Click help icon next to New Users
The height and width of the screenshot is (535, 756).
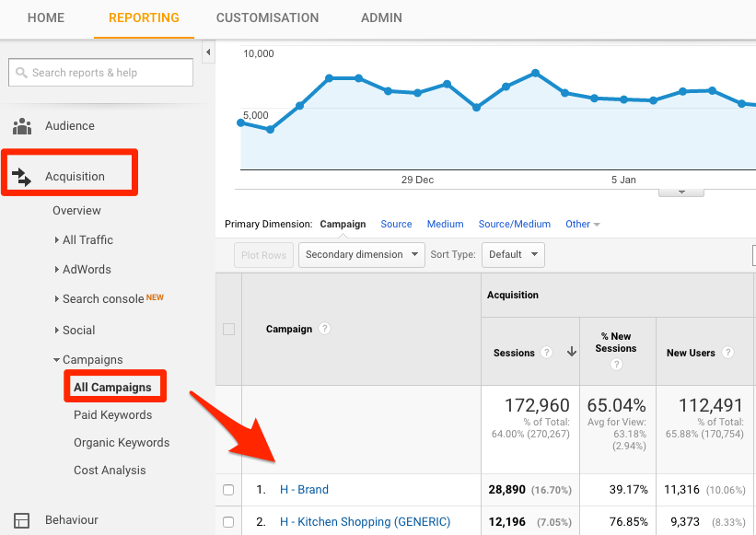pos(728,353)
